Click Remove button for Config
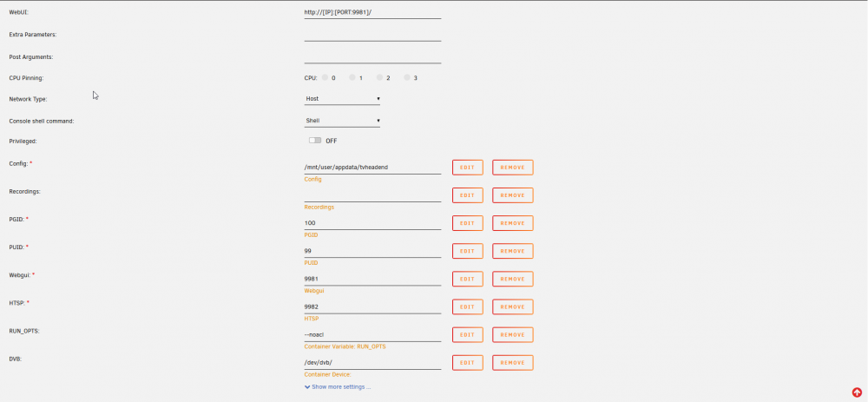Viewport: 868px width, 402px height. coord(513,168)
